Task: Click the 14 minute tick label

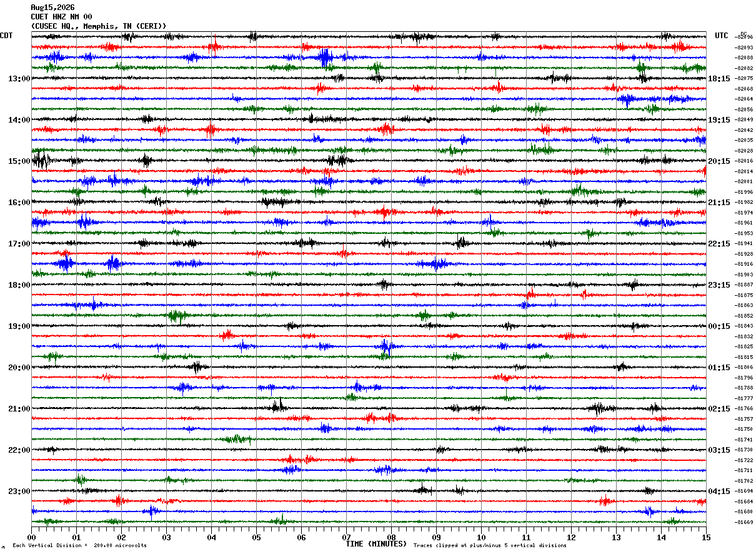Action: click(x=661, y=537)
